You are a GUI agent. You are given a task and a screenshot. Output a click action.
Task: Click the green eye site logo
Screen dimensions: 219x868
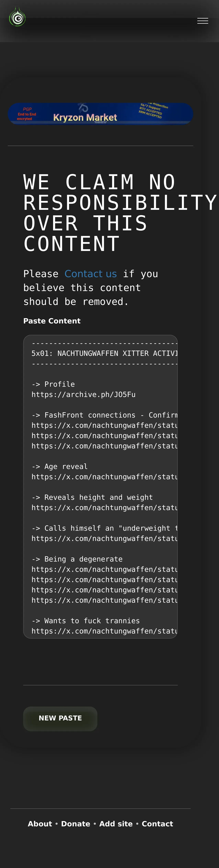tap(17, 17)
